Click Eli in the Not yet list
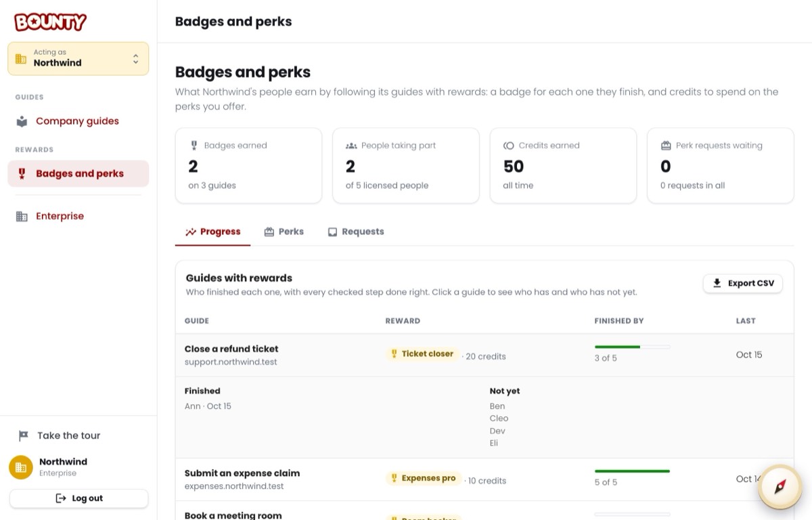The width and height of the screenshot is (812, 520). point(494,443)
